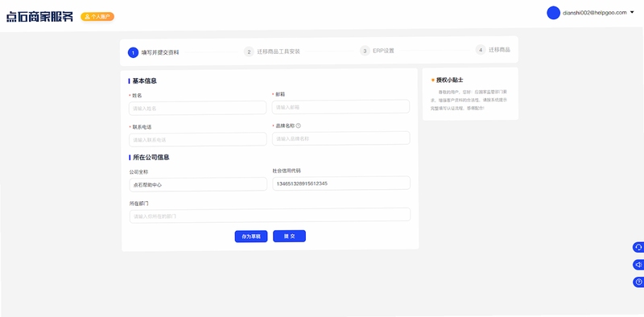Select the 迁移商品工具安装 step label
The image size is (644, 317).
[279, 51]
